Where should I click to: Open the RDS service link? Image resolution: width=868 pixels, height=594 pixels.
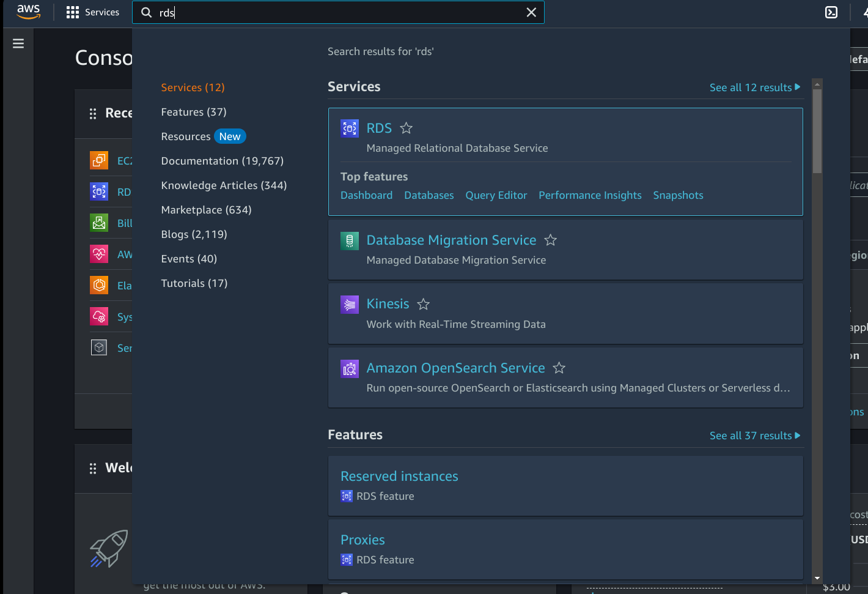[379, 128]
